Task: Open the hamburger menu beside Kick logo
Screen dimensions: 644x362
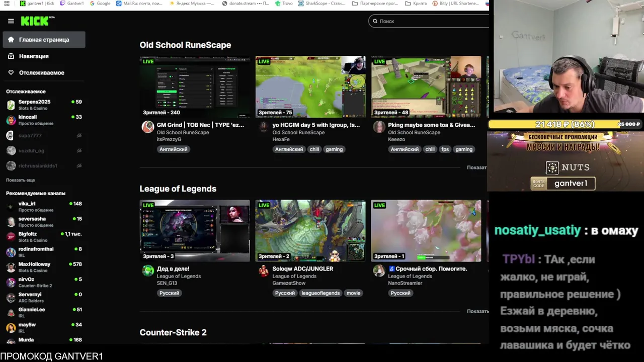Action: click(11, 21)
